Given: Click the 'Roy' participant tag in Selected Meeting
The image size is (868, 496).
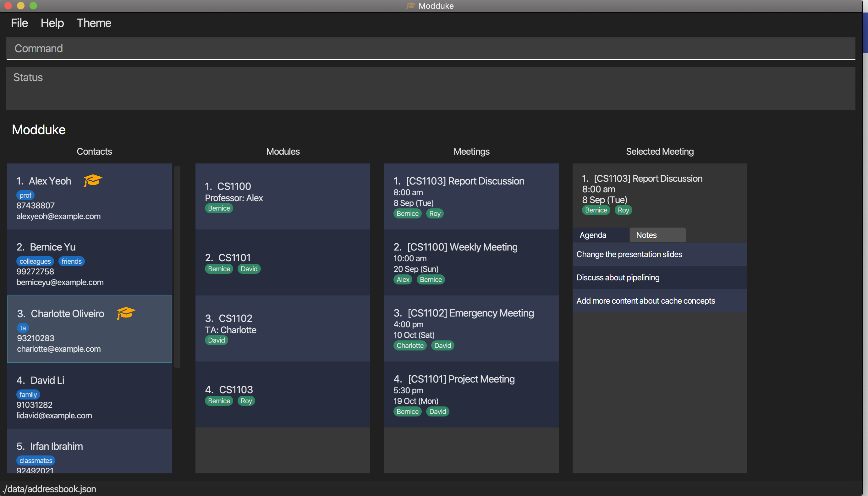Looking at the screenshot, I should click(623, 210).
